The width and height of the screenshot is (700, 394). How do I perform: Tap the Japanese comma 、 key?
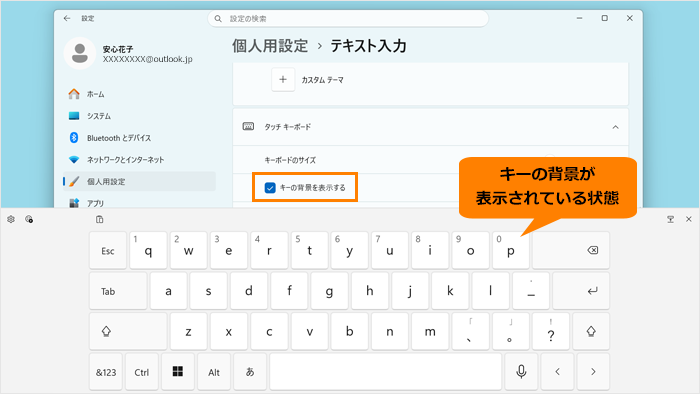pos(471,332)
